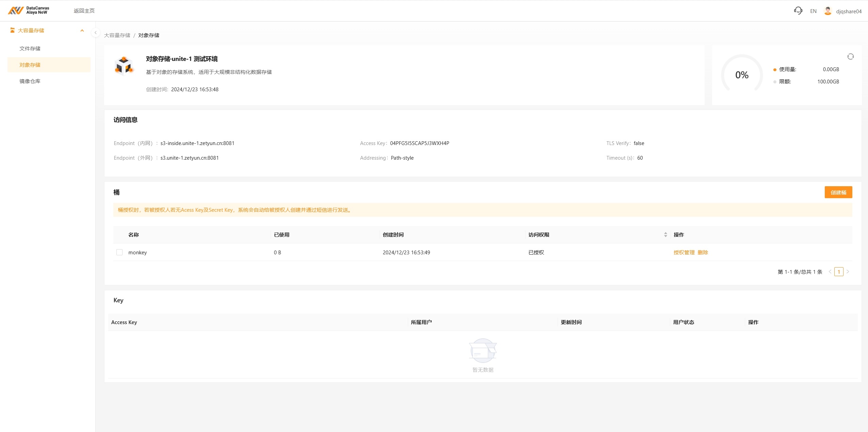Open 授权管理 for the monkey bucket
868x432 pixels.
coord(684,252)
